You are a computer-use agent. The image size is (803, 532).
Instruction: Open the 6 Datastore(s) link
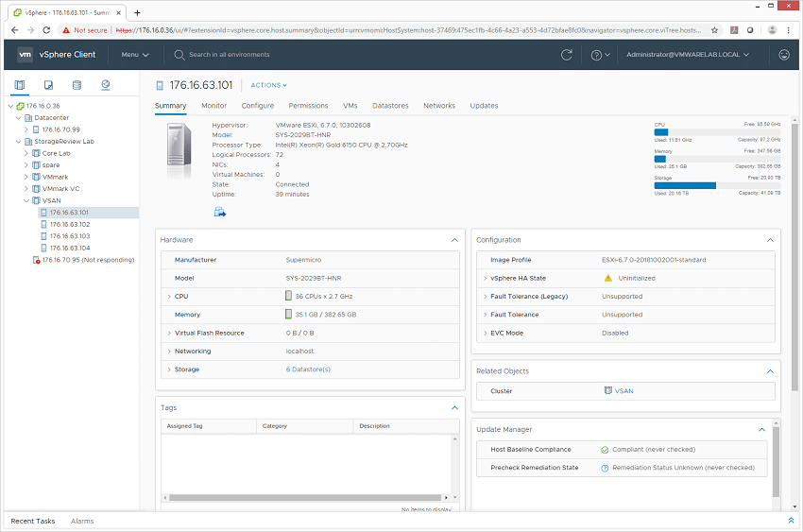(308, 369)
